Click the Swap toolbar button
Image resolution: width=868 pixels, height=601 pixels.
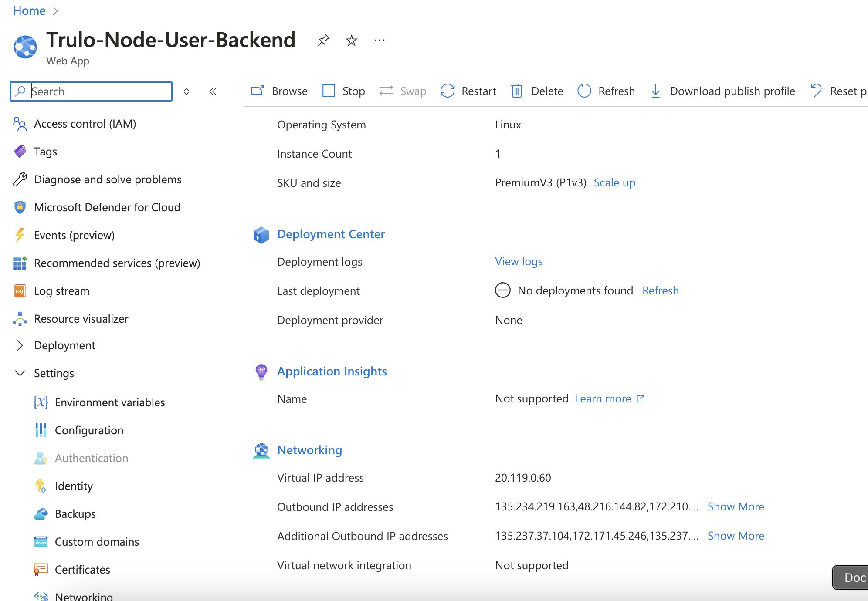[x=403, y=91]
